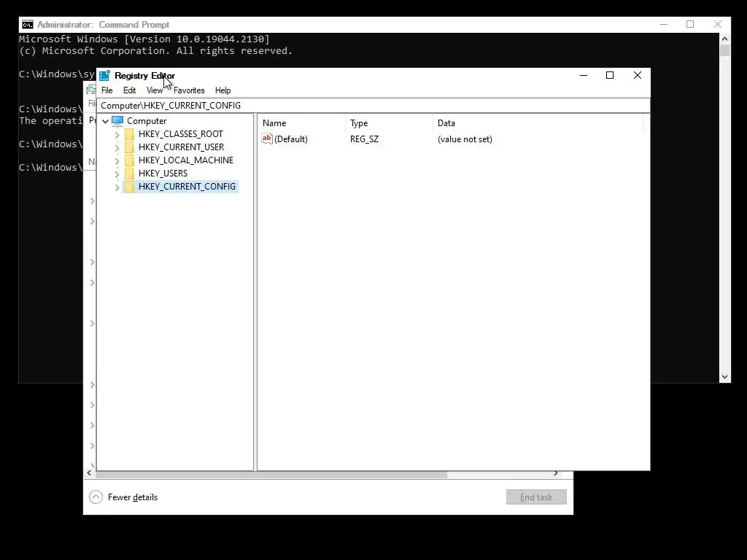747x560 pixels.
Task: Minimize the Registry Editor window
Action: click(x=583, y=75)
